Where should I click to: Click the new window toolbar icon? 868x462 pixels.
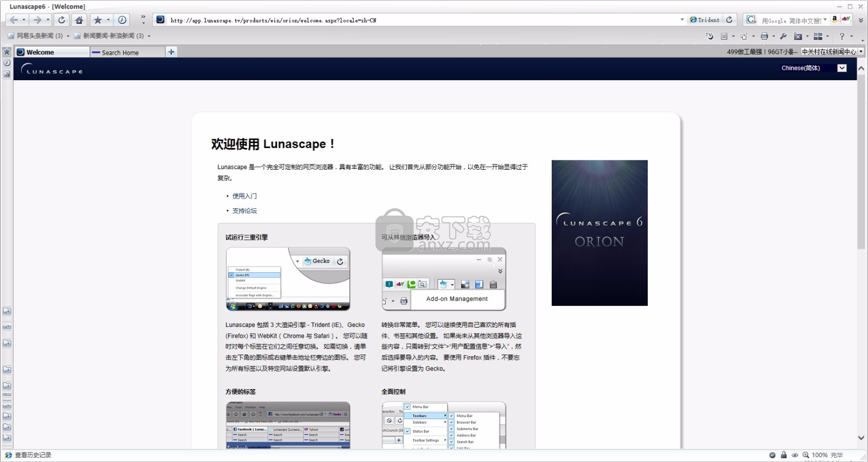pos(744,36)
